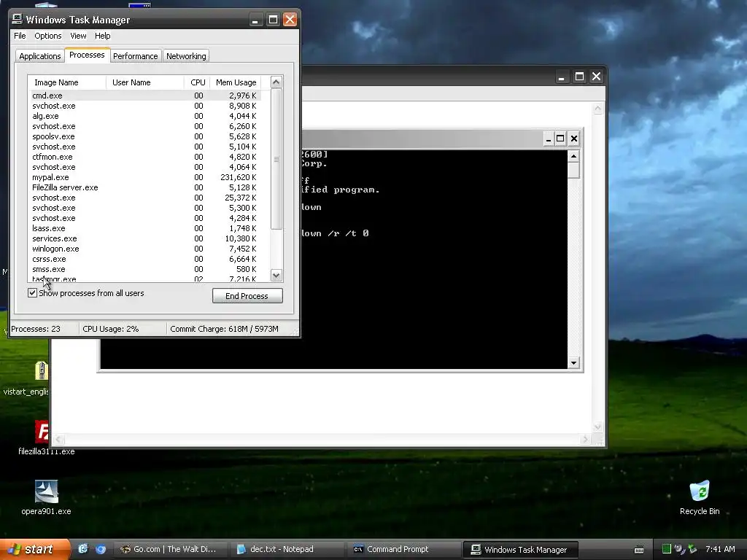Select the Processes tab

pos(87,55)
